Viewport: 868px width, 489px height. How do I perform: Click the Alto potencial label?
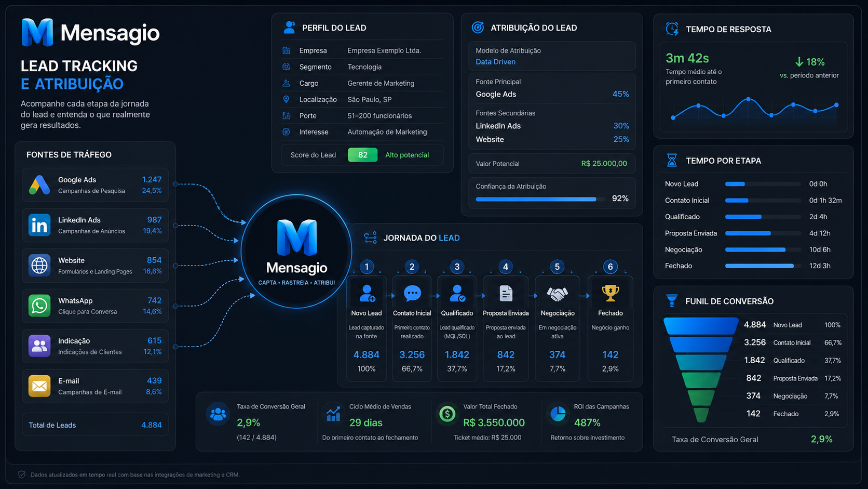pos(407,155)
